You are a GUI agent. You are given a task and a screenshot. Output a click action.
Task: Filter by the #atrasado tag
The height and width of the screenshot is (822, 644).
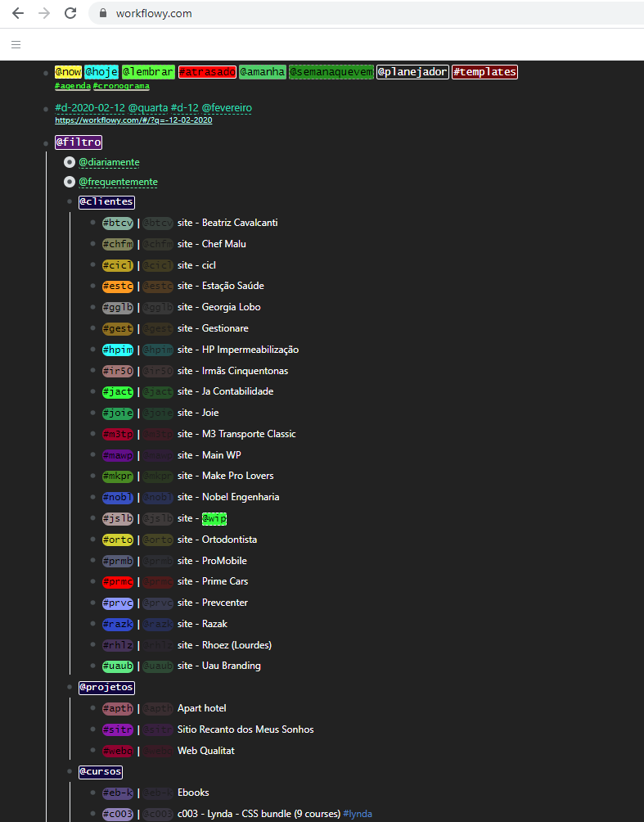coord(207,72)
